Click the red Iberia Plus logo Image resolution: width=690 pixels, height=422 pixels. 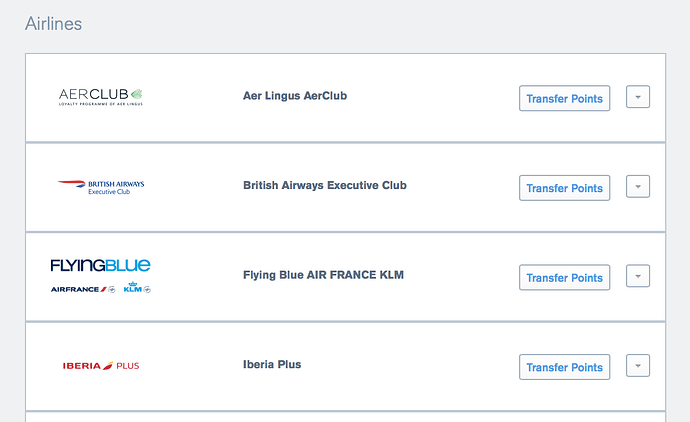click(x=100, y=366)
